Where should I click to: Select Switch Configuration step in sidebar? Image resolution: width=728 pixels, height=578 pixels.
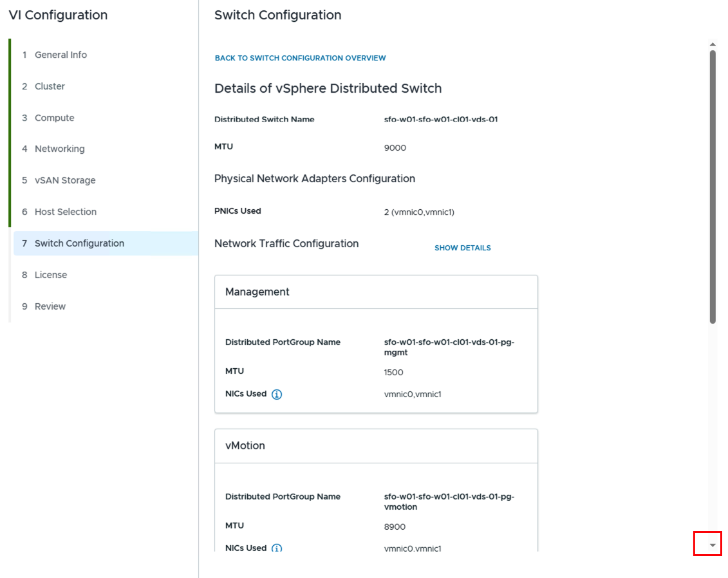click(79, 243)
